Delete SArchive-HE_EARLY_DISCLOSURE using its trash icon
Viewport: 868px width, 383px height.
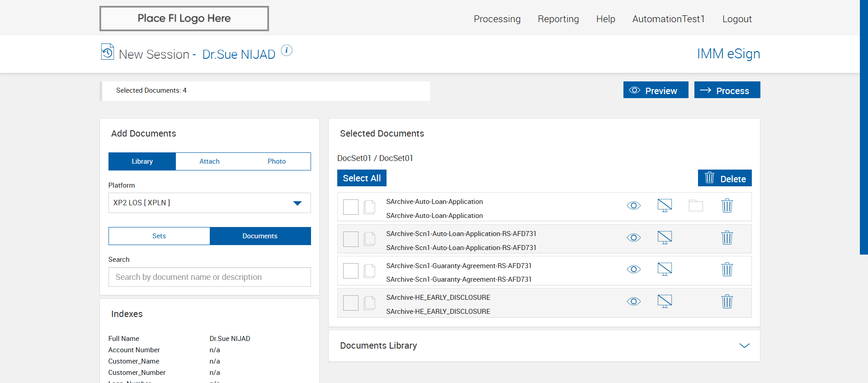[727, 302]
